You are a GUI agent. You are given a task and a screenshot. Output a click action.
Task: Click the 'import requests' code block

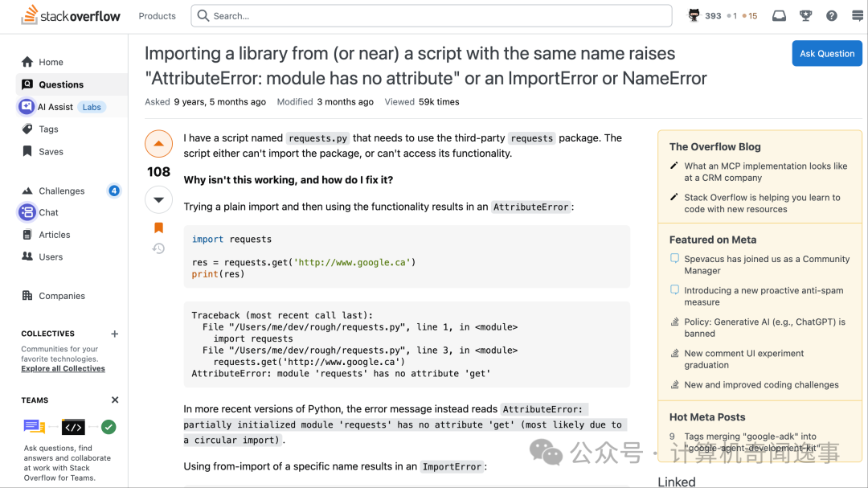[407, 256]
